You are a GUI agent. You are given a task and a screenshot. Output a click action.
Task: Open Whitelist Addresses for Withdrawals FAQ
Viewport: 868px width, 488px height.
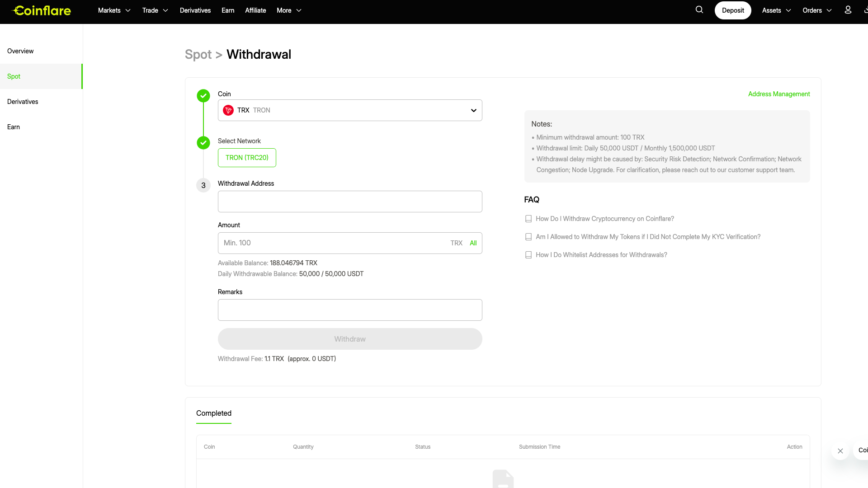click(x=601, y=255)
